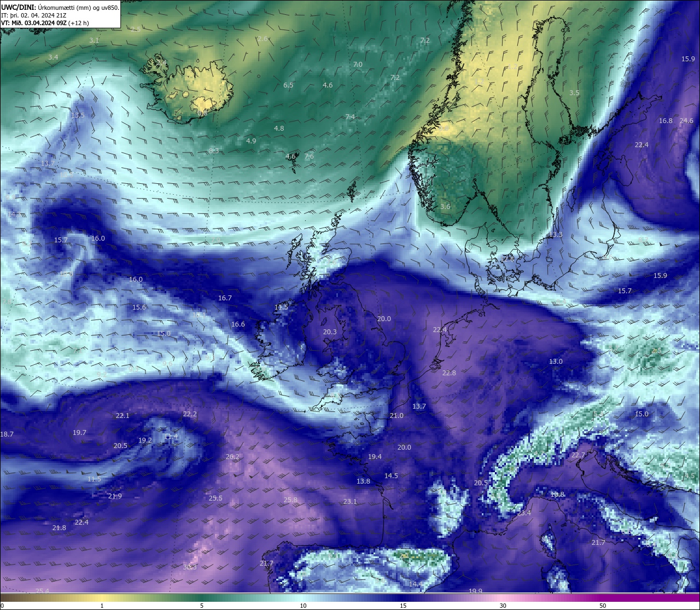Click the 'IT: þri. 02. 04. 2024 21Z' line

[x=34, y=15]
